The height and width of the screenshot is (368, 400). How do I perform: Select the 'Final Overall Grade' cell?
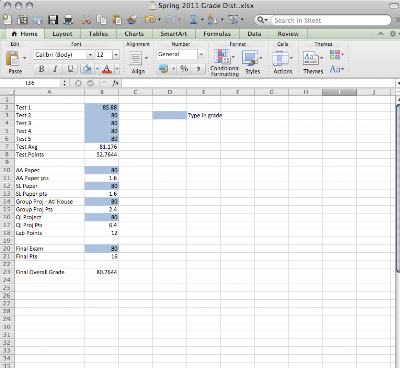click(50, 272)
